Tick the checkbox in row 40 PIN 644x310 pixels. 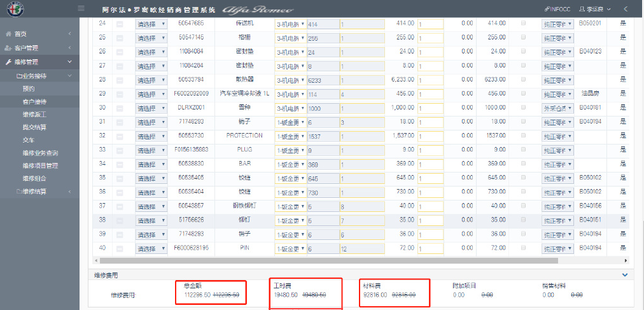(x=523, y=248)
